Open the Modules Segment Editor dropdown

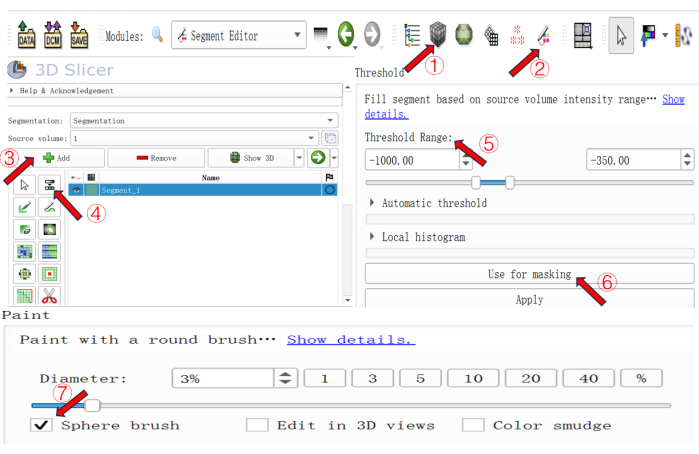[238, 35]
